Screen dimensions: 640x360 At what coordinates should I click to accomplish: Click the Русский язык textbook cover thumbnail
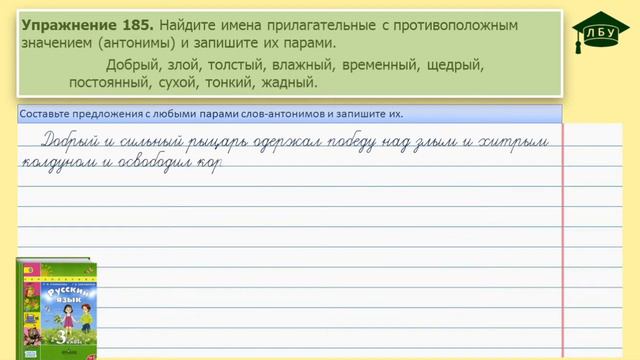pos(56,309)
